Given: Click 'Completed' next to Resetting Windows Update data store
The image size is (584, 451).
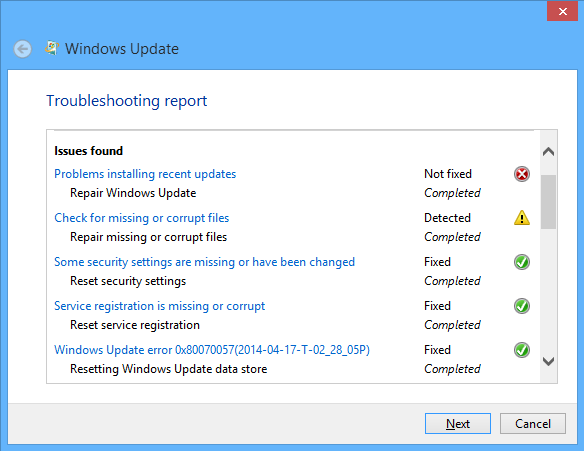Looking at the screenshot, I should [452, 369].
